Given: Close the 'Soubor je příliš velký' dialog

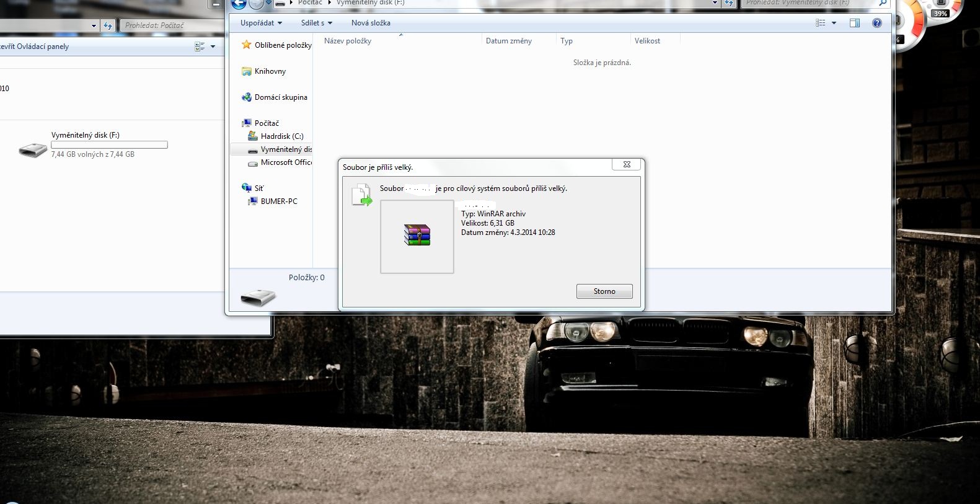Looking at the screenshot, I should tap(627, 164).
